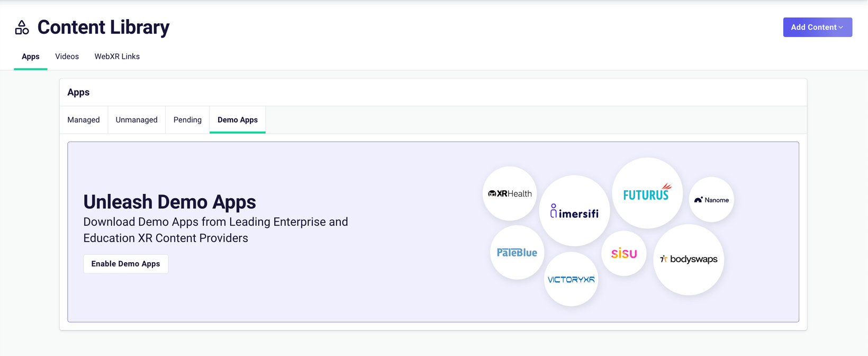Click the Apps panel heading

click(78, 92)
